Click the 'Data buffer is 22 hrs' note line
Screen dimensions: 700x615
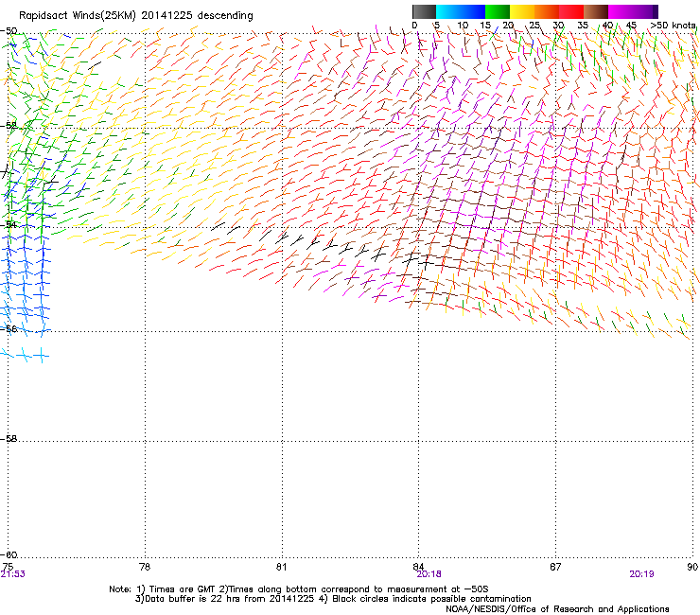click(x=333, y=599)
